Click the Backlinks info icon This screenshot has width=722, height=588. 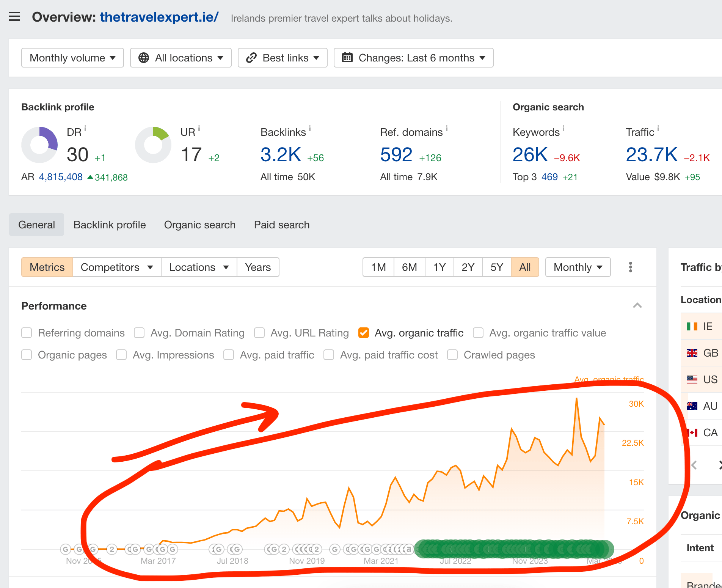coord(310,129)
